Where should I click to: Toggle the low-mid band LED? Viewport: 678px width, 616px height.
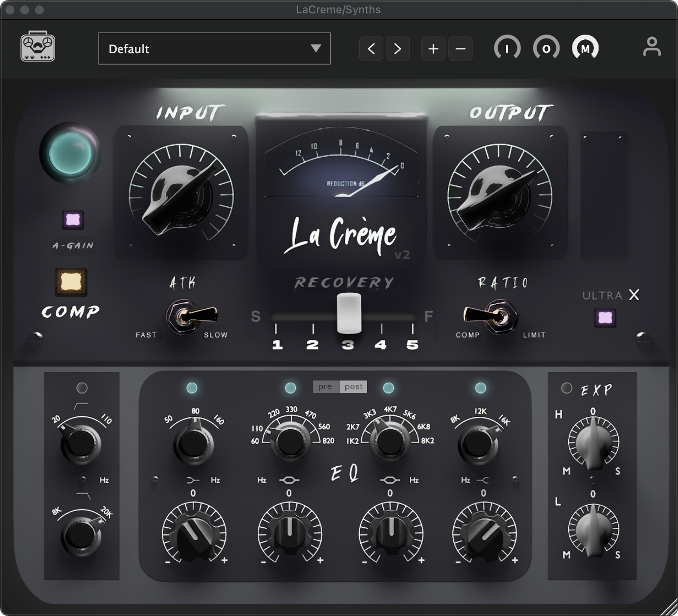point(290,388)
